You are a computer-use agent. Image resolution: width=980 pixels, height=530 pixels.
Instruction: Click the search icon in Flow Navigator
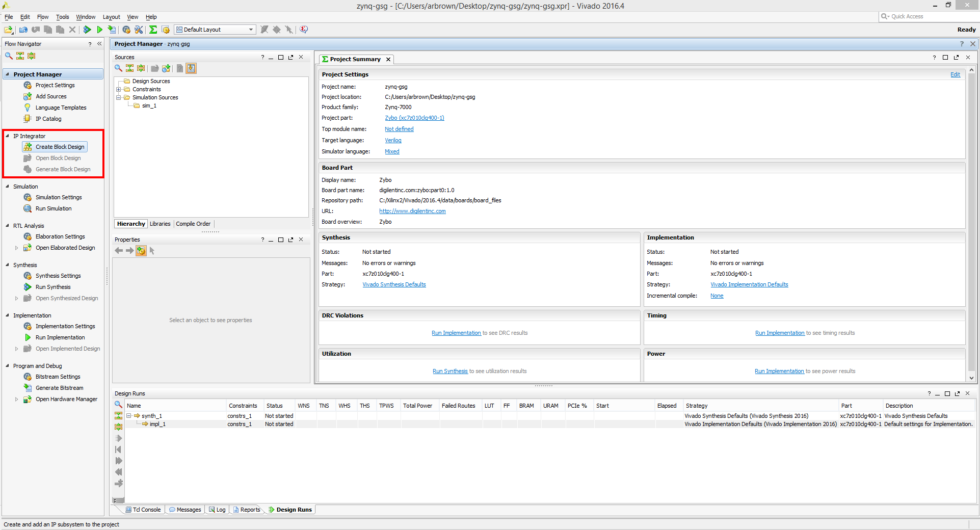(9, 56)
